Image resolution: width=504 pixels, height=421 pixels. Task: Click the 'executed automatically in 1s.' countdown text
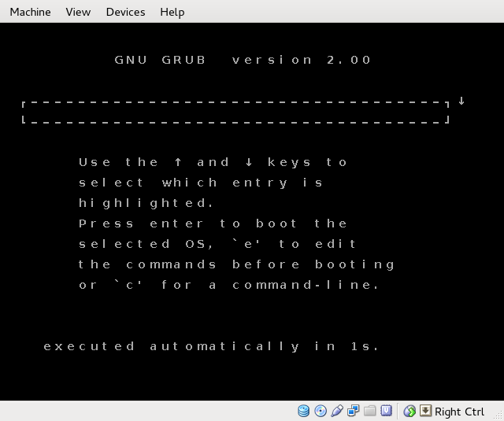[x=211, y=346]
